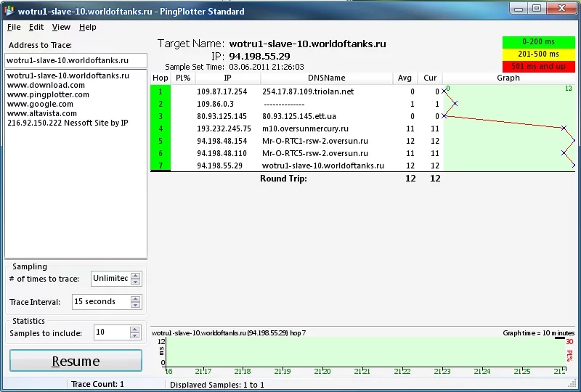Click the Address to Trace input field
Viewport: 581px width, 392px height.
76,60
